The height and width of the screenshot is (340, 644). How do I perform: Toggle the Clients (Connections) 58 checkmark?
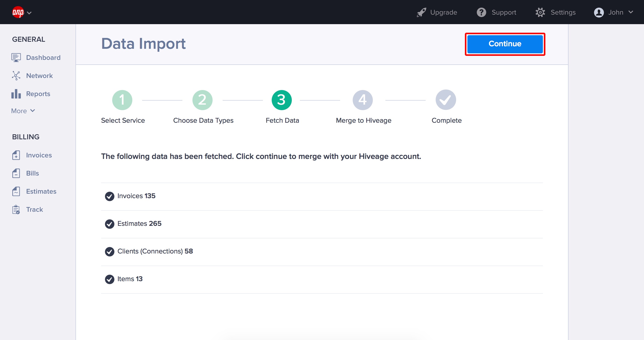(109, 251)
